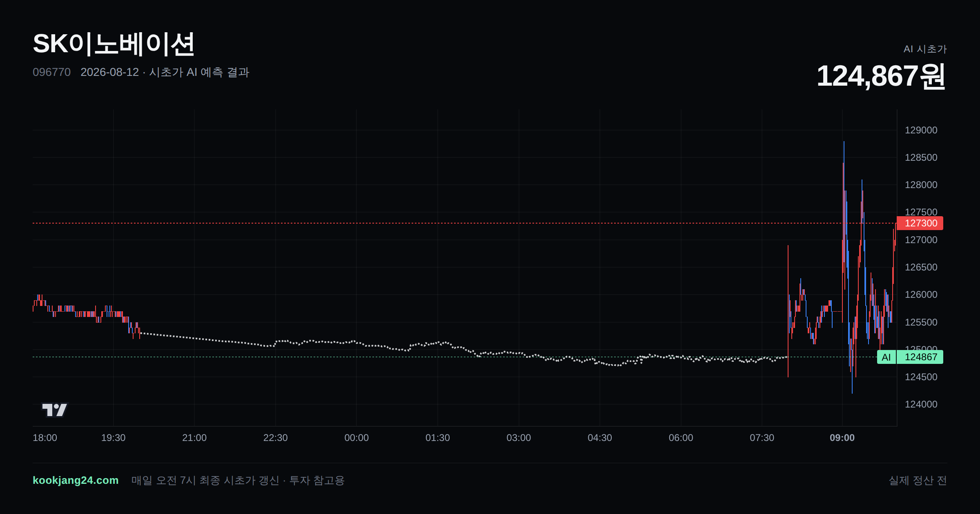Click the 06:00 time axis label
Image resolution: width=980 pixels, height=514 pixels.
[681, 438]
